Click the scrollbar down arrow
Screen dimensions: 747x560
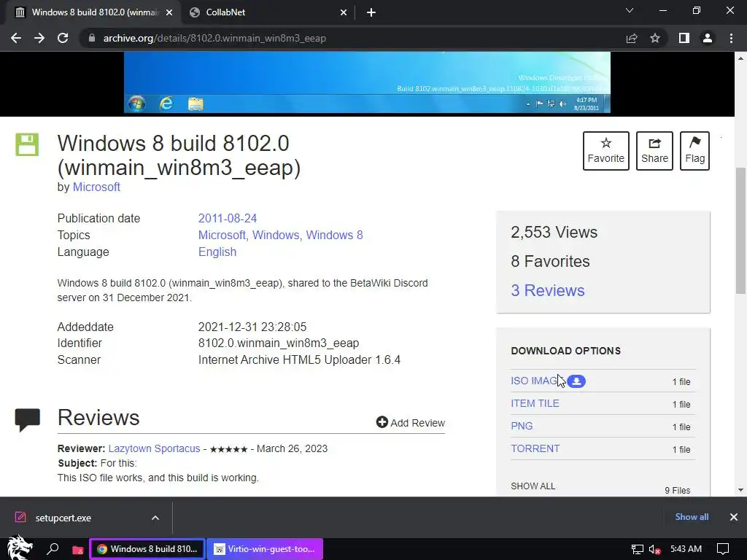741,490
